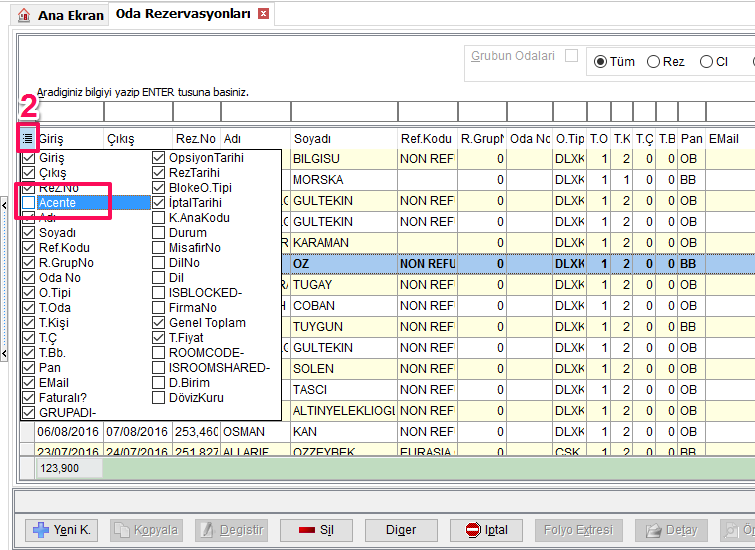
Task: Click the 253,460 reservation number cell
Action: click(196, 432)
